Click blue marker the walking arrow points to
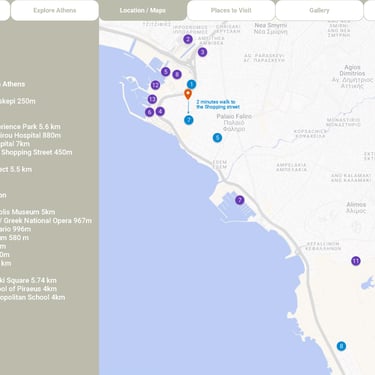The height and width of the screenshot is (375, 375). pos(189,120)
